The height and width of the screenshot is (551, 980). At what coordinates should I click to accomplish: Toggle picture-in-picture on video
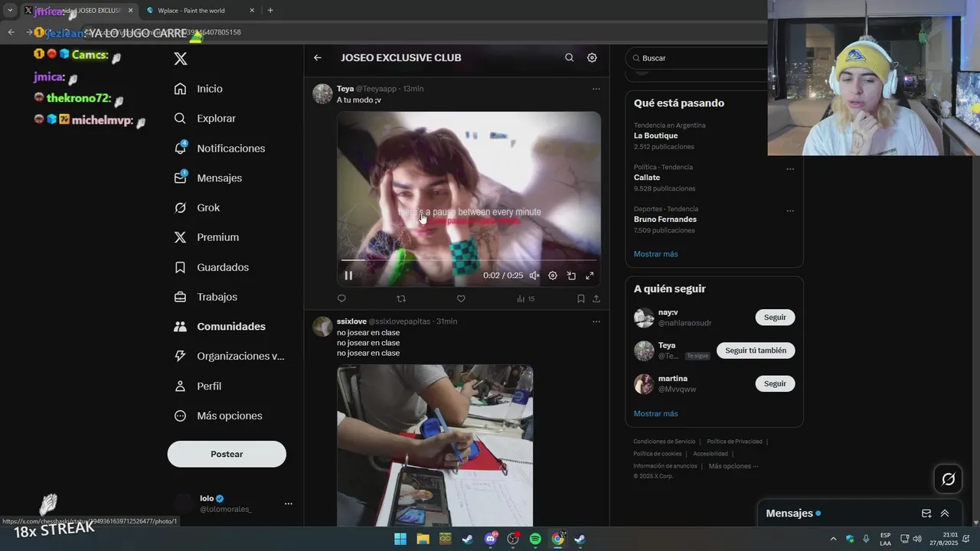pos(571,275)
